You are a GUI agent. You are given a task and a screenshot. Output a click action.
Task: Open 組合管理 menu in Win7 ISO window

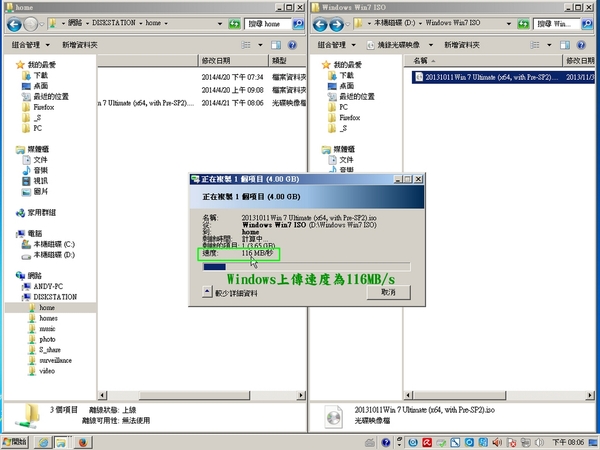337,45
